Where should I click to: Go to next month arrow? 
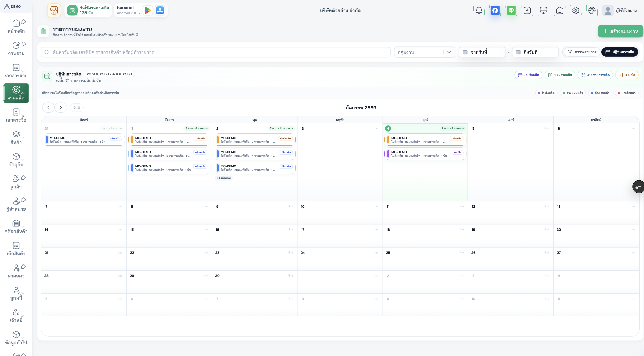click(61, 108)
